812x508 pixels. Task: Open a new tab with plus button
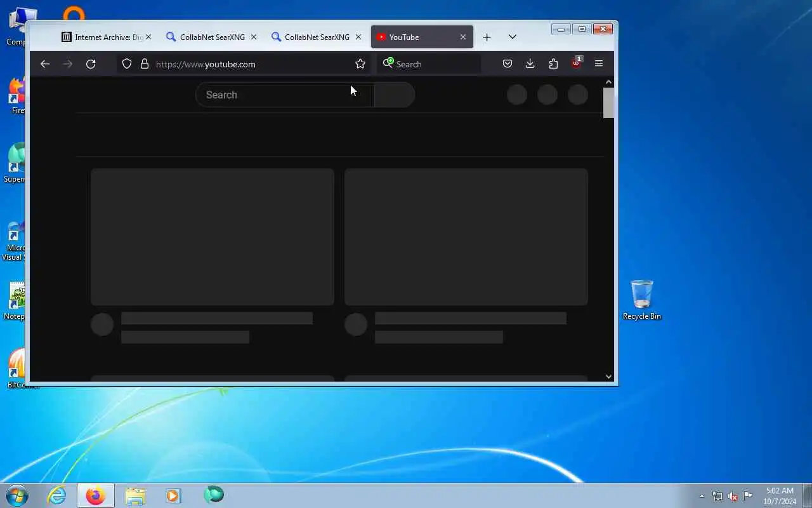pos(487,37)
